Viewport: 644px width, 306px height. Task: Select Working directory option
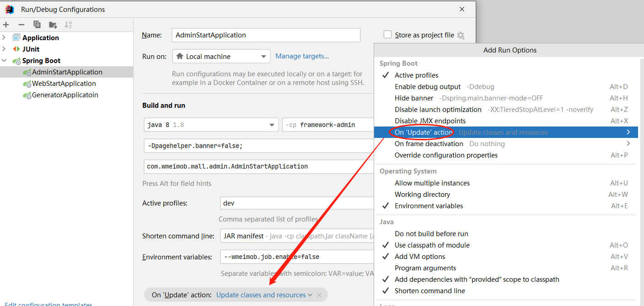pos(507,194)
